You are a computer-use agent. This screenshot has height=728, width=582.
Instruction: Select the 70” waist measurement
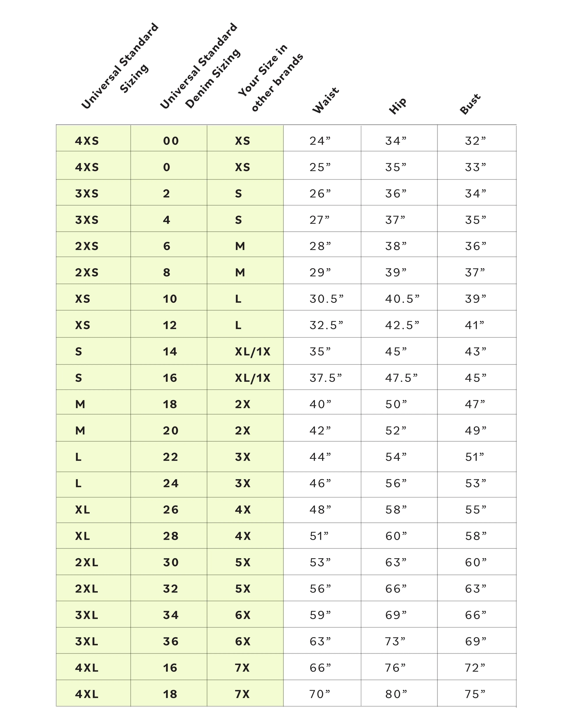(x=320, y=694)
